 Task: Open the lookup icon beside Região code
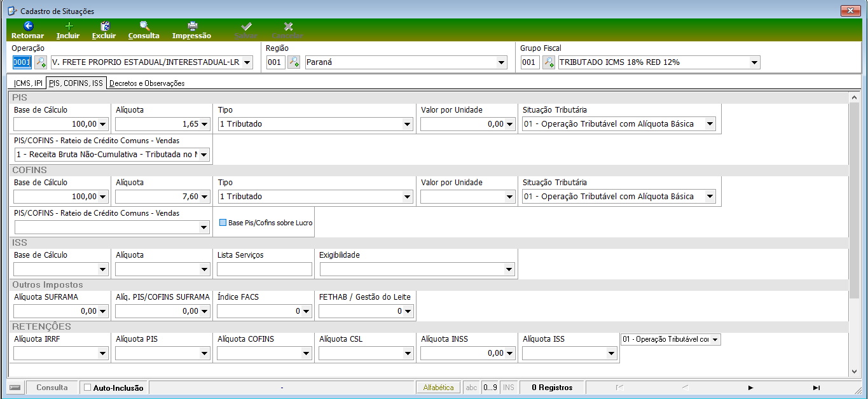click(x=294, y=62)
